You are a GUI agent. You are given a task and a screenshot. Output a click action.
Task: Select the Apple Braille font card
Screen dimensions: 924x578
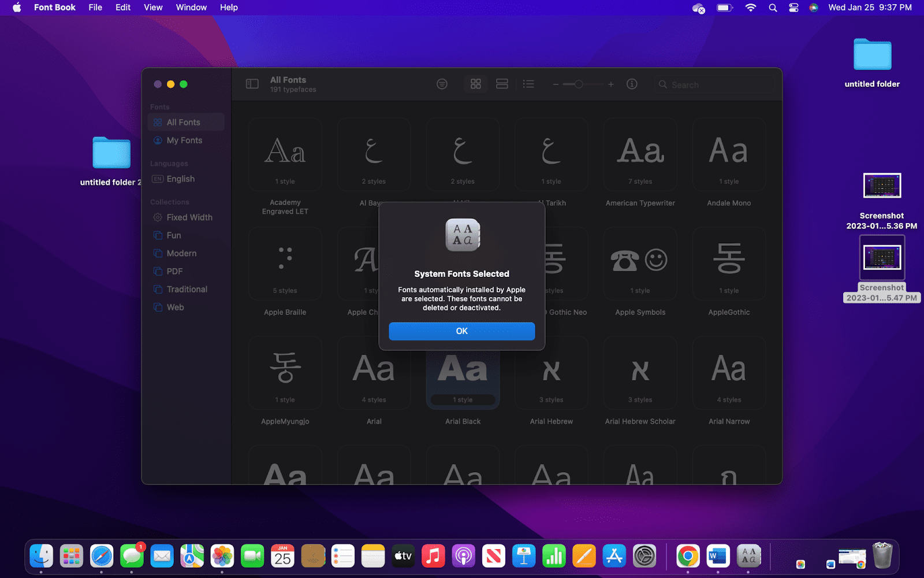(x=285, y=264)
